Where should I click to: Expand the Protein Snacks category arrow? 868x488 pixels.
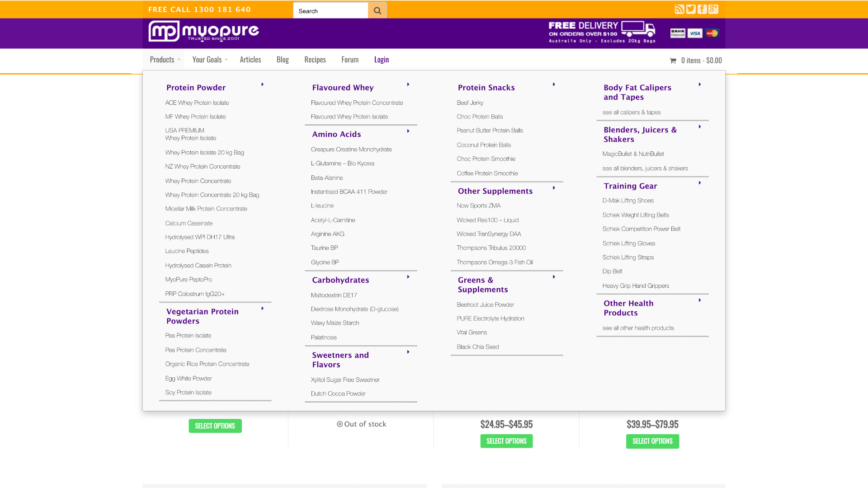(x=554, y=84)
